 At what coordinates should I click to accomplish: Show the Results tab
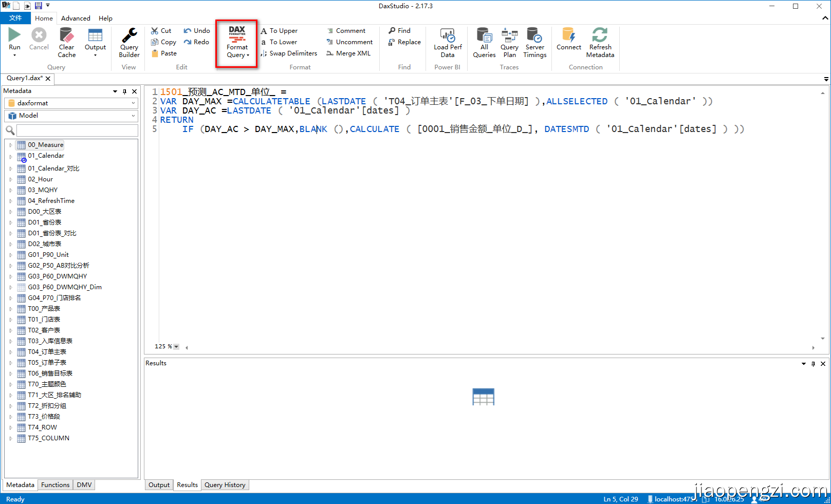[x=187, y=485]
